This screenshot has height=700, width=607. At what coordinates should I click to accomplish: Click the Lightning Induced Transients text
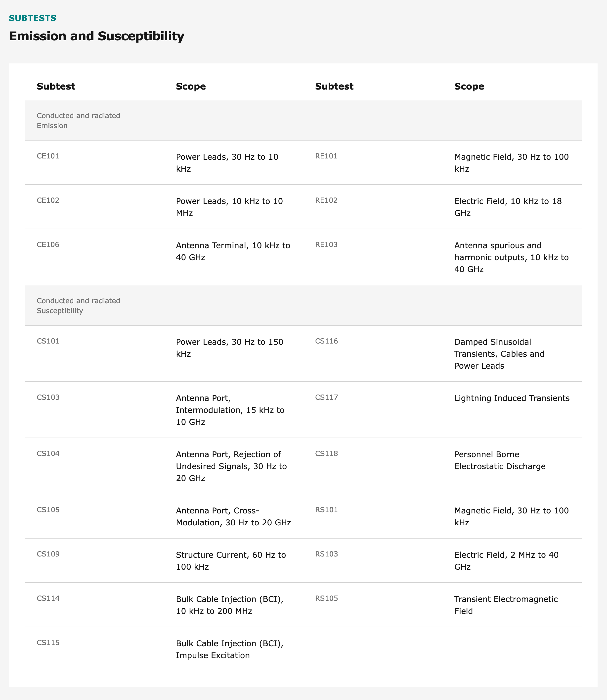[x=512, y=398]
